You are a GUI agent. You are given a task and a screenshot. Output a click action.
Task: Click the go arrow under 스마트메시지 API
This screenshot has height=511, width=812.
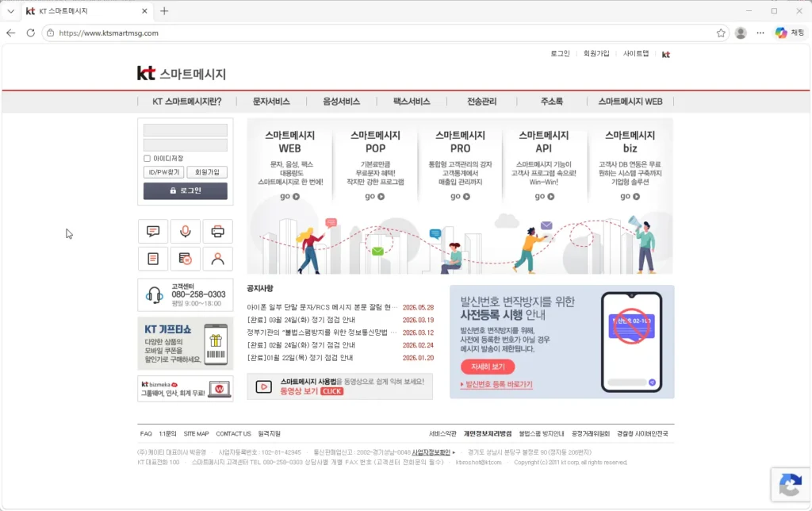click(544, 197)
